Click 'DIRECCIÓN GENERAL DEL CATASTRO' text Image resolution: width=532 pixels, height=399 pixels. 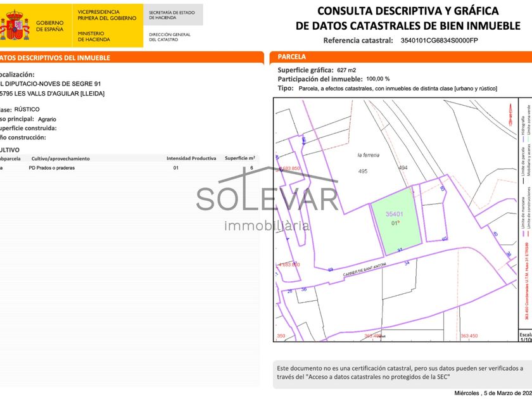tap(170, 37)
